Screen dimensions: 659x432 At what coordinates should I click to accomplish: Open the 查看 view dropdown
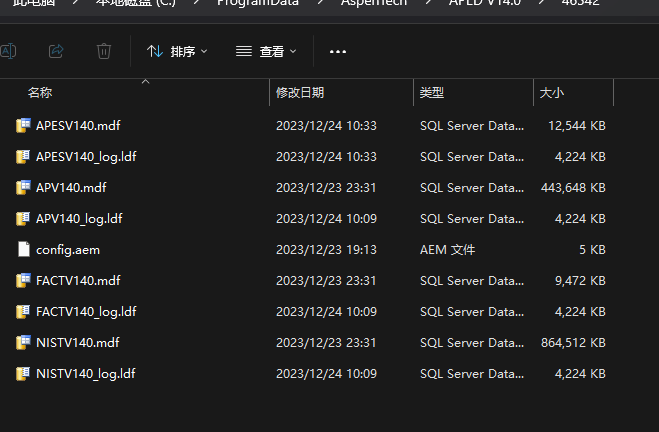click(x=265, y=51)
